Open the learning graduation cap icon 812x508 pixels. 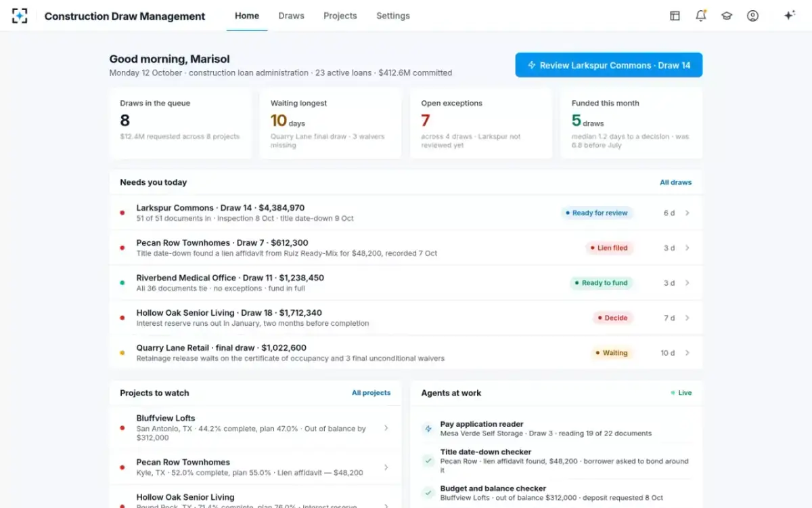[x=727, y=16]
